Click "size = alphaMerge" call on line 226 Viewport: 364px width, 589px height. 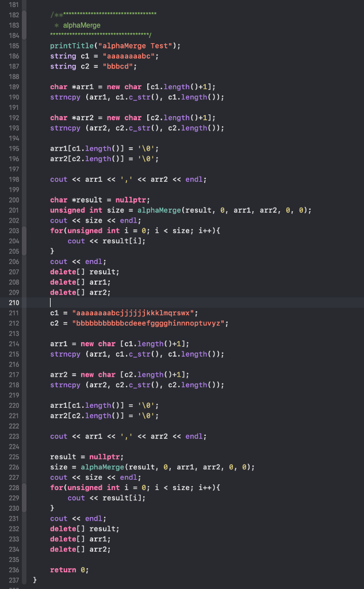coord(152,467)
